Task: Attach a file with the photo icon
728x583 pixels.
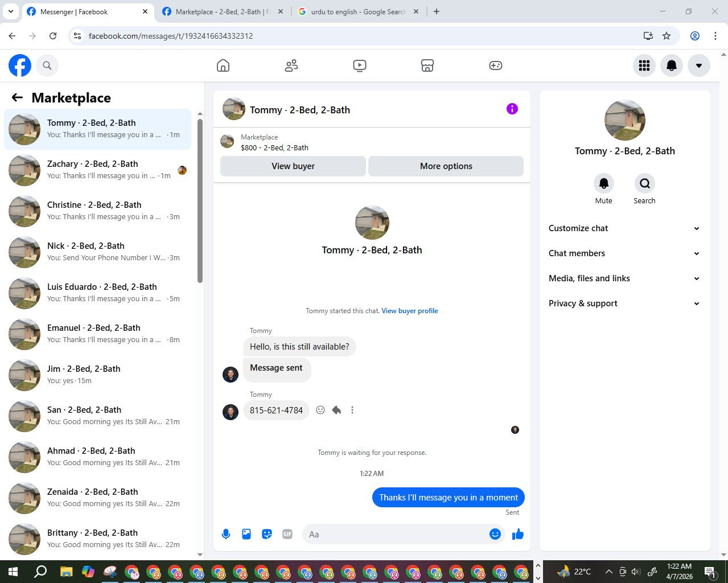Action: pyautogui.click(x=246, y=534)
